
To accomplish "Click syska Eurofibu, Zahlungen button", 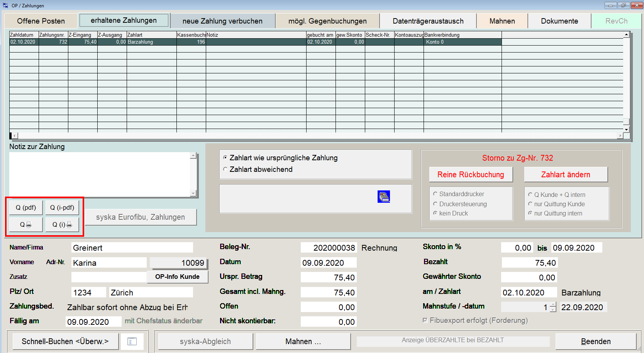I will [x=141, y=217].
